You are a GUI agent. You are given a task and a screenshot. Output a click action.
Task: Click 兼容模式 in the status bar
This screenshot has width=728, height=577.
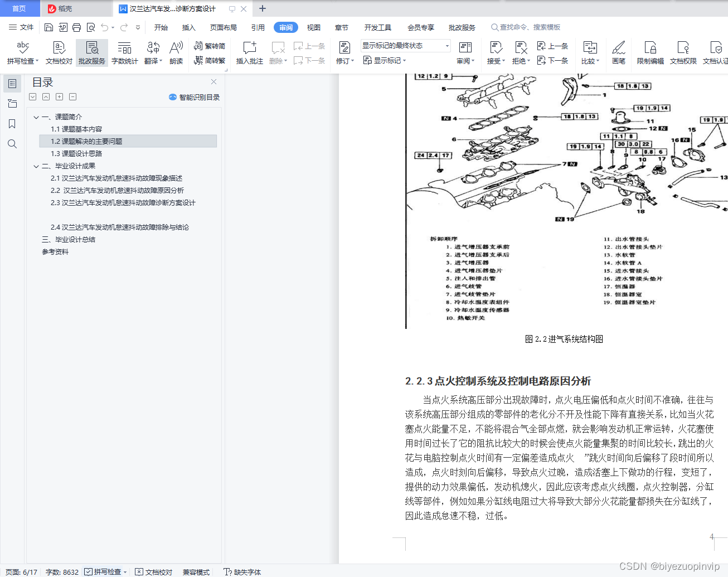pos(196,572)
